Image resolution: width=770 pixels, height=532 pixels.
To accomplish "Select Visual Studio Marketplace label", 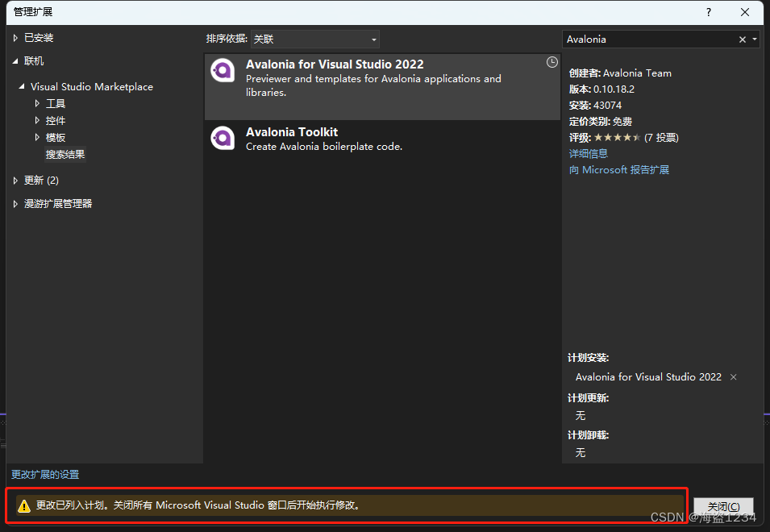I will click(92, 87).
